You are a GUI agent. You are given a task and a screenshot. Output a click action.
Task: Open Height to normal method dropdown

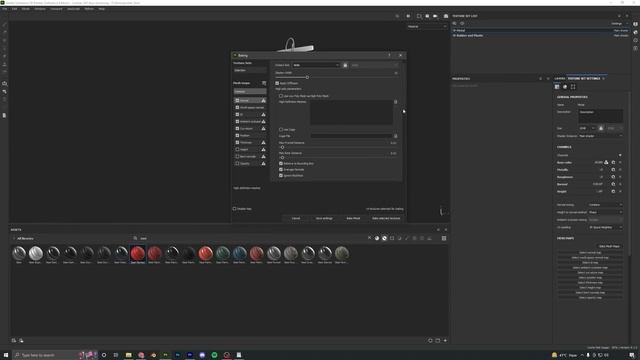(605, 212)
